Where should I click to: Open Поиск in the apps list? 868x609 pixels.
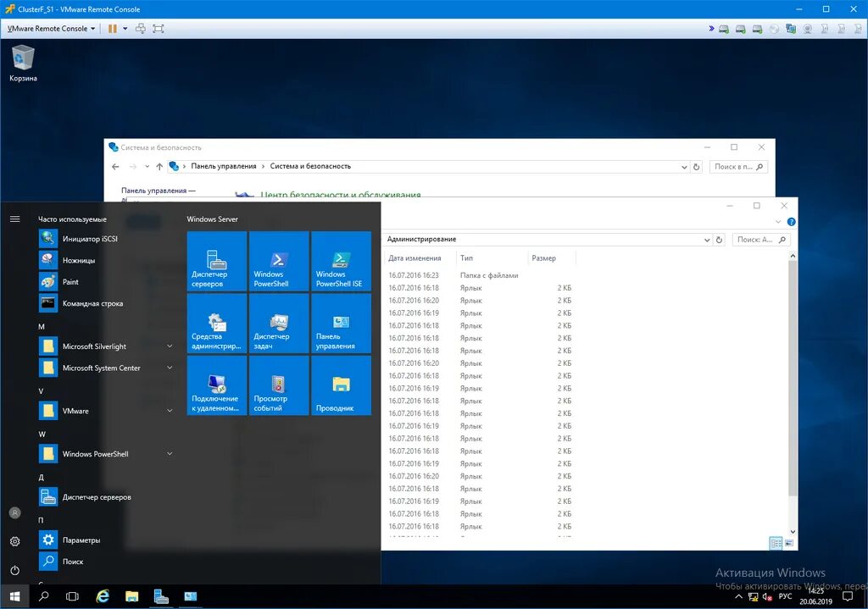[105, 562]
